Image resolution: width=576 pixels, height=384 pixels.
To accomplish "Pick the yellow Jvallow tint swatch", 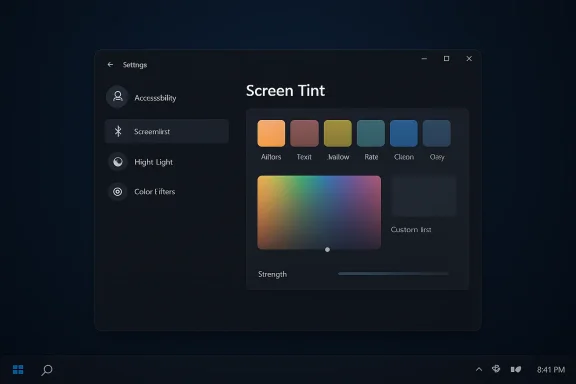I will click(338, 133).
